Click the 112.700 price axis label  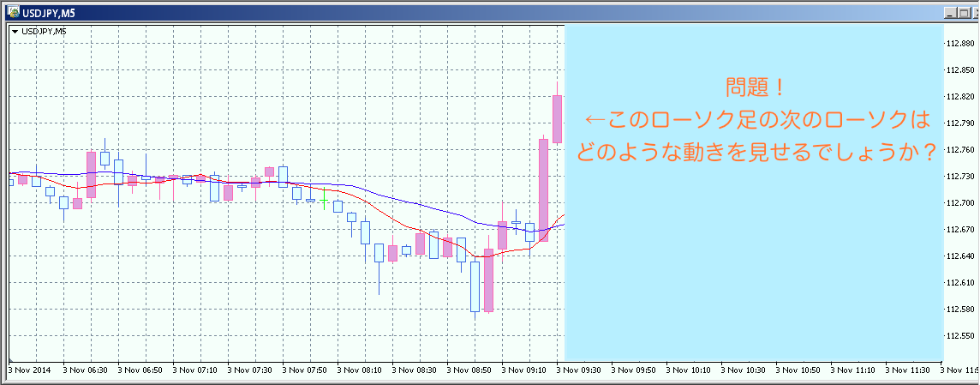(959, 203)
